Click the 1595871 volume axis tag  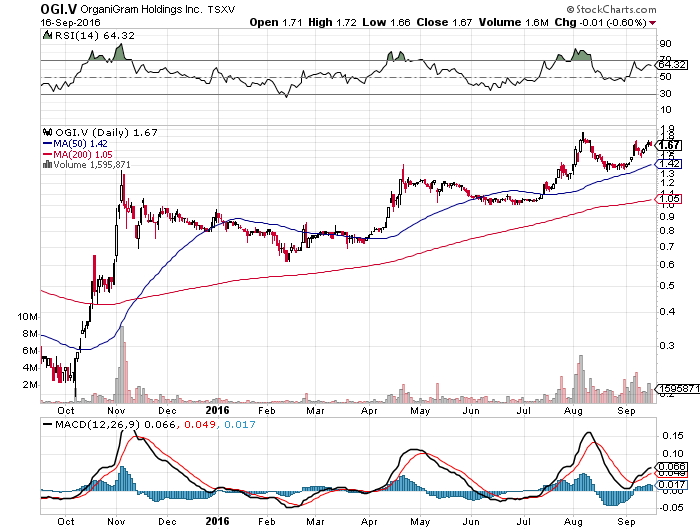(677, 388)
